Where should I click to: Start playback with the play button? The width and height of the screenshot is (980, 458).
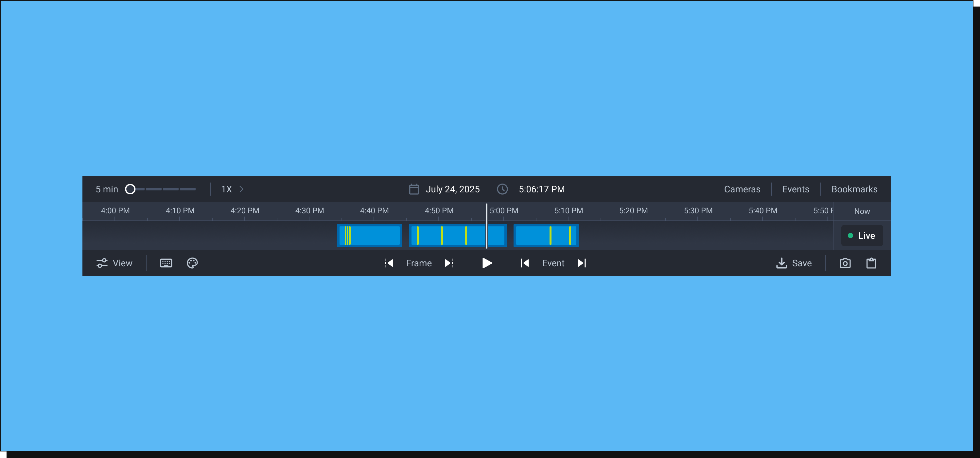(x=487, y=263)
